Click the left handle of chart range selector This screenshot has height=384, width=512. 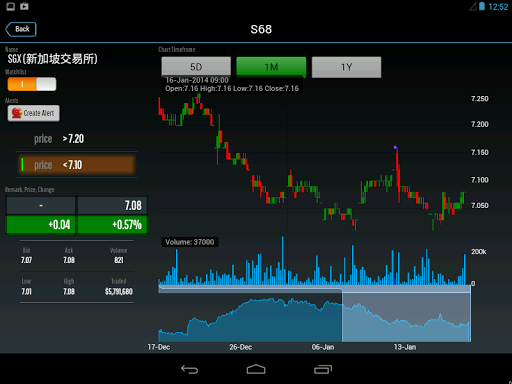click(342, 317)
